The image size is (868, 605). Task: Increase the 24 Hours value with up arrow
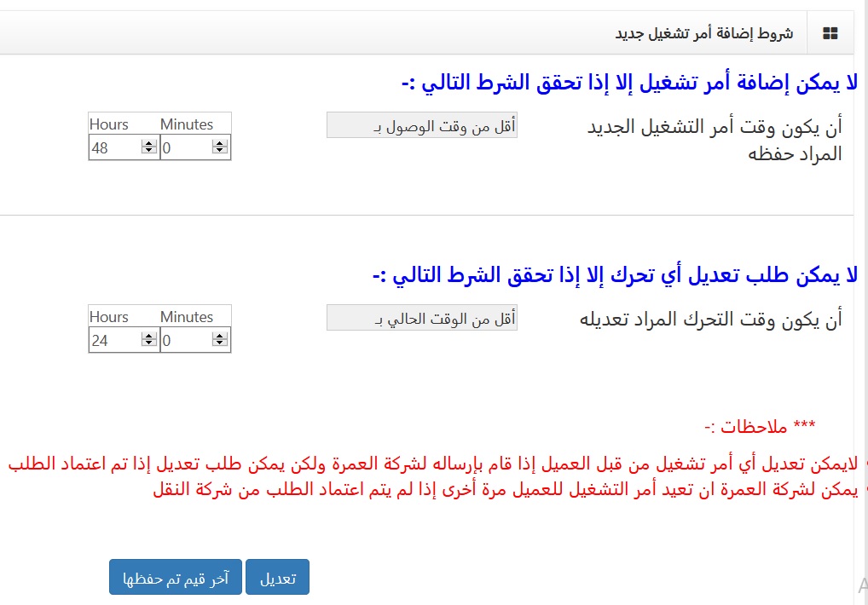[x=148, y=337]
